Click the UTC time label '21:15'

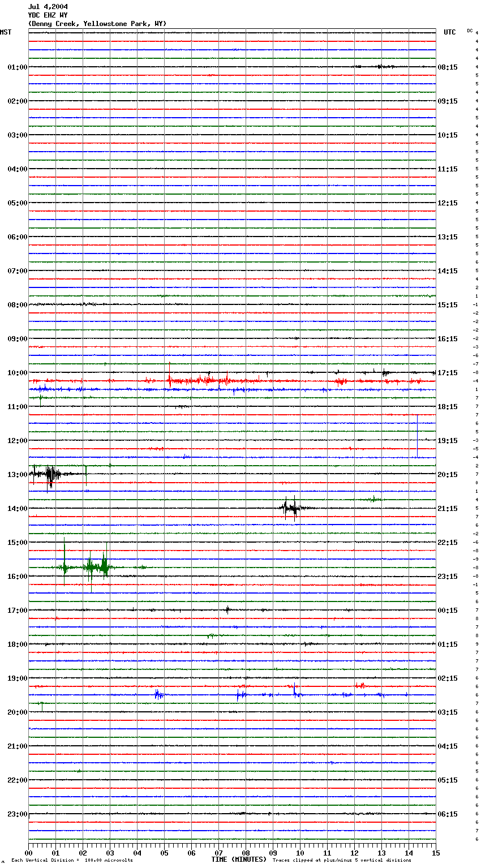(448, 509)
